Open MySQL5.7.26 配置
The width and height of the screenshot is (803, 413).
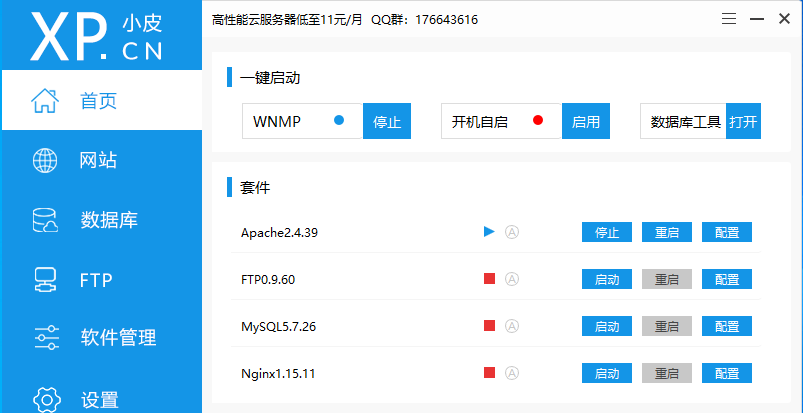pyautogui.click(x=727, y=326)
